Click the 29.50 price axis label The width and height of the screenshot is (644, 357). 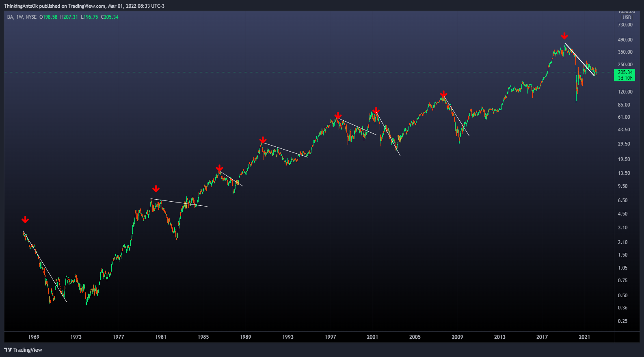tap(624, 144)
